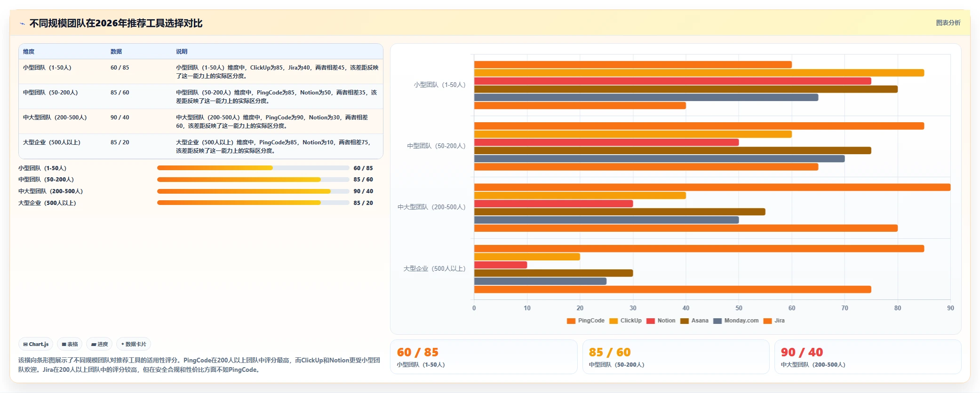The image size is (980, 393).
Task: Click the 进度 tag
Action: coord(99,344)
